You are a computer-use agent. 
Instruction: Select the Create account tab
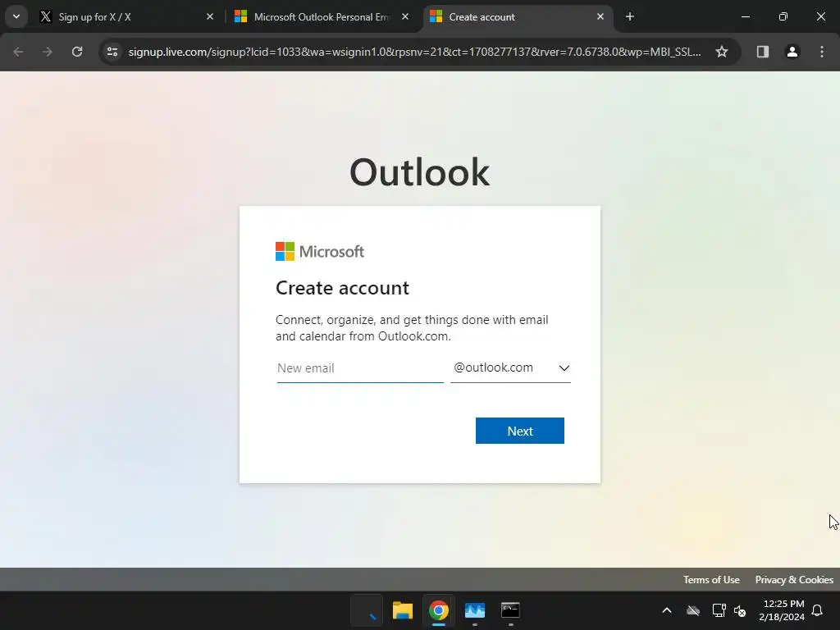[517, 16]
